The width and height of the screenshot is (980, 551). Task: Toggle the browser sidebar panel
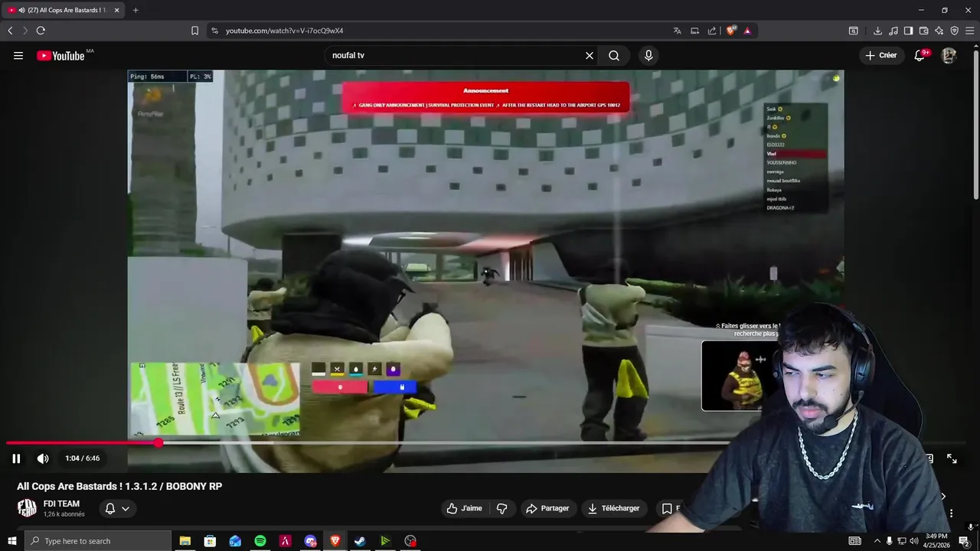point(908,31)
